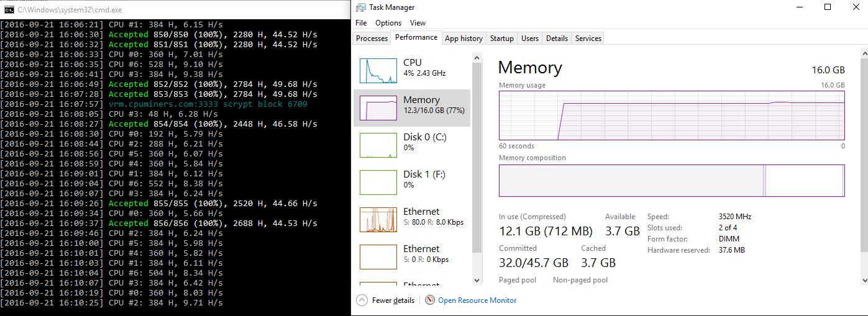This screenshot has height=316, width=868.
Task: Open the idle second Ethernet graph
Action: click(x=378, y=257)
